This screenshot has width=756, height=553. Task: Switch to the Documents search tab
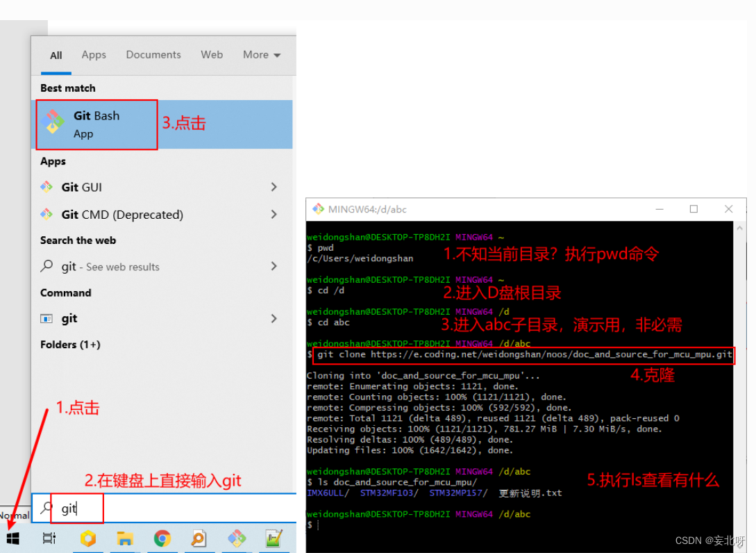coord(153,54)
